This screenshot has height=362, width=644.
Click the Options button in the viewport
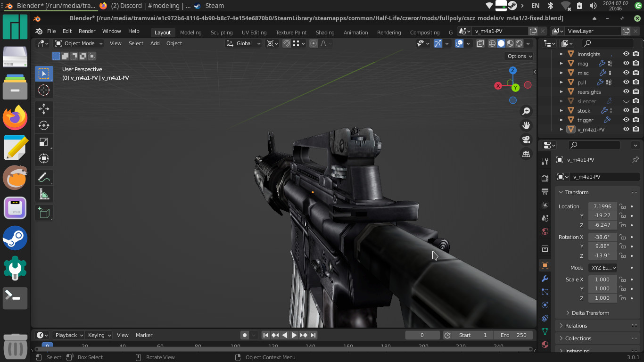[519, 56]
